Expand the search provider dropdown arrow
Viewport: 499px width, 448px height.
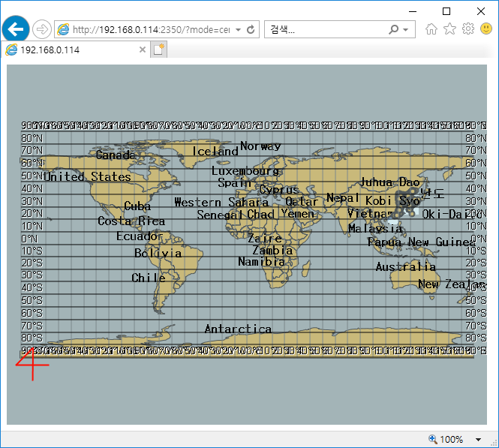point(406,29)
